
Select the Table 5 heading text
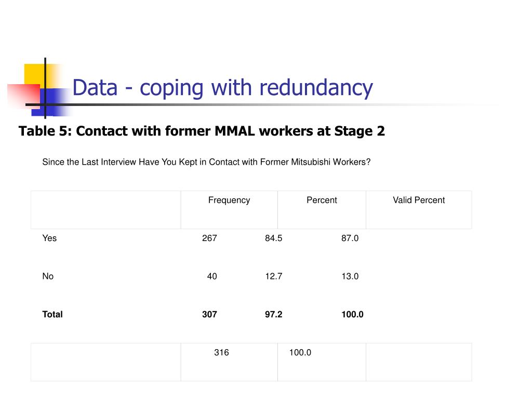202,131
